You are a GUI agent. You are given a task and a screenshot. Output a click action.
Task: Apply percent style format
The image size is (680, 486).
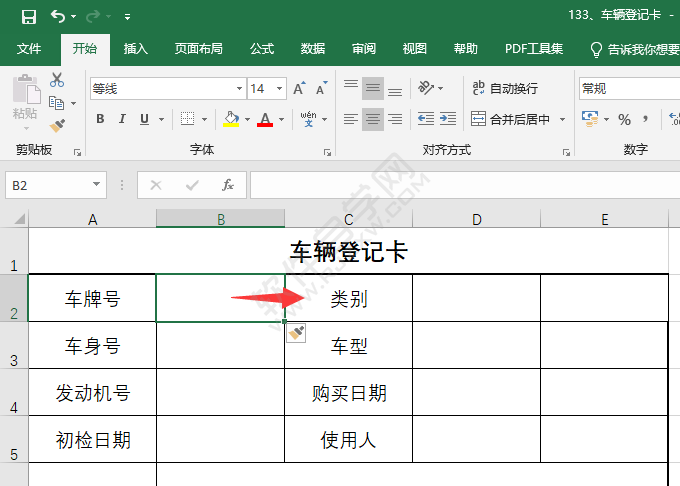point(624,119)
